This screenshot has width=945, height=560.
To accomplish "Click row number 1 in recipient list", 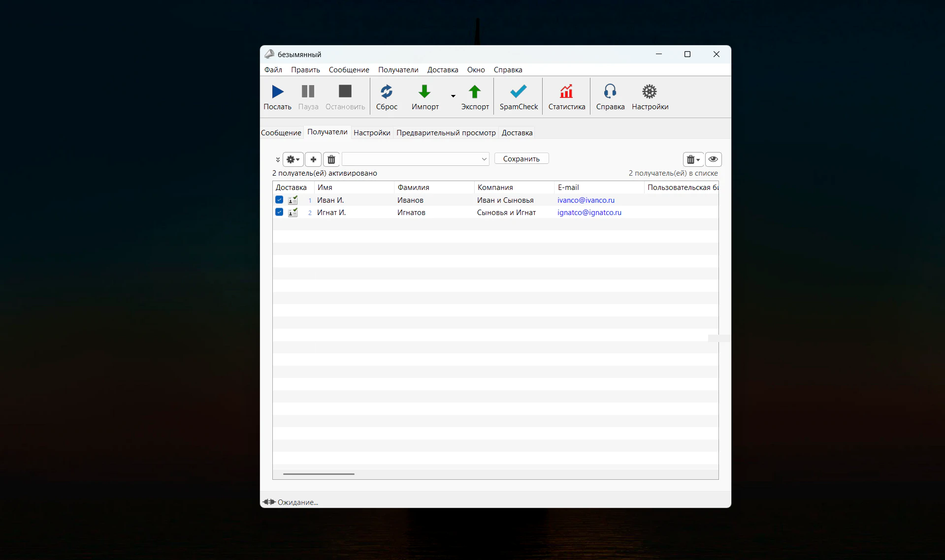I will tap(310, 200).
